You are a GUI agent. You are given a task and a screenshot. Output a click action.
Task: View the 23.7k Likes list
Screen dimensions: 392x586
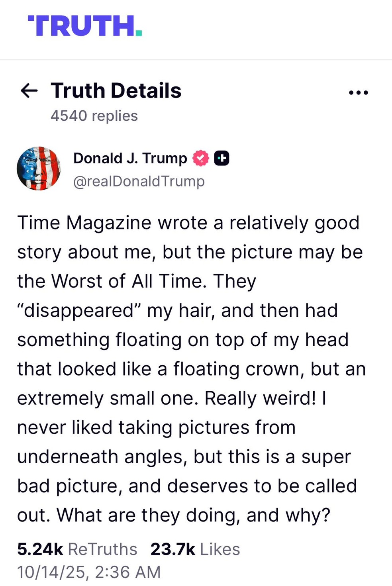point(195,549)
